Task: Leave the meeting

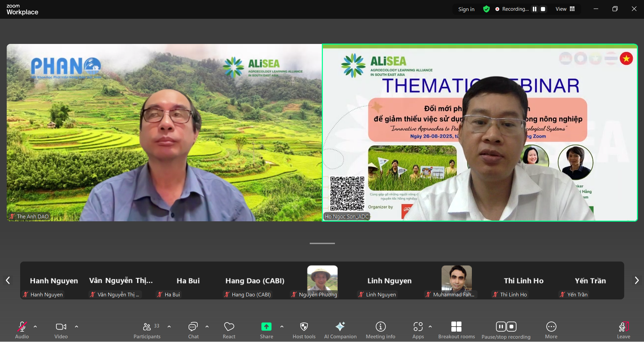Action: (623, 330)
